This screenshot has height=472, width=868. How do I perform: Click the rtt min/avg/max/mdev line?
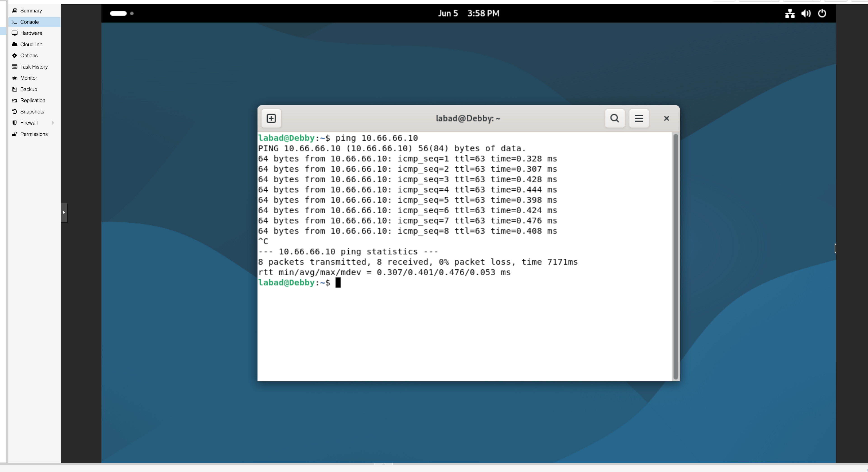(x=384, y=272)
